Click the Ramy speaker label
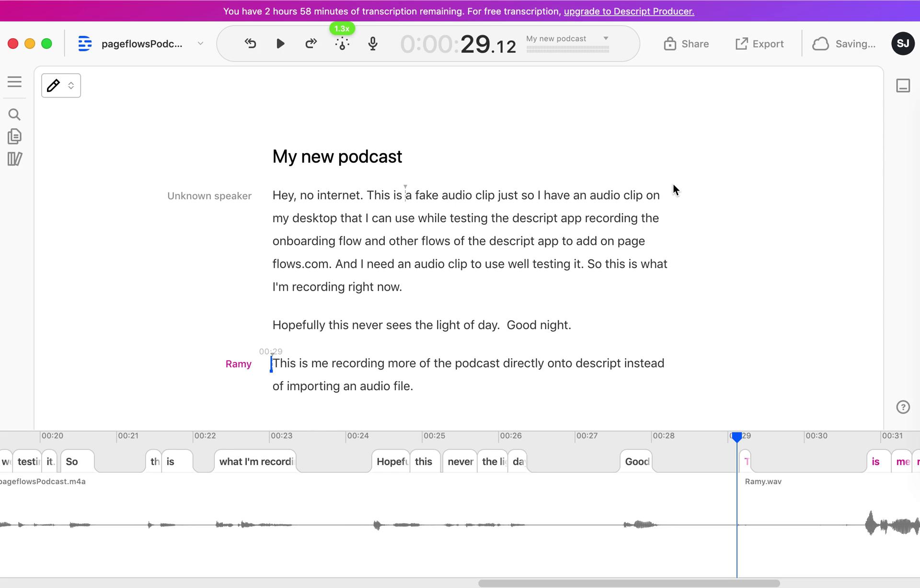 (238, 364)
